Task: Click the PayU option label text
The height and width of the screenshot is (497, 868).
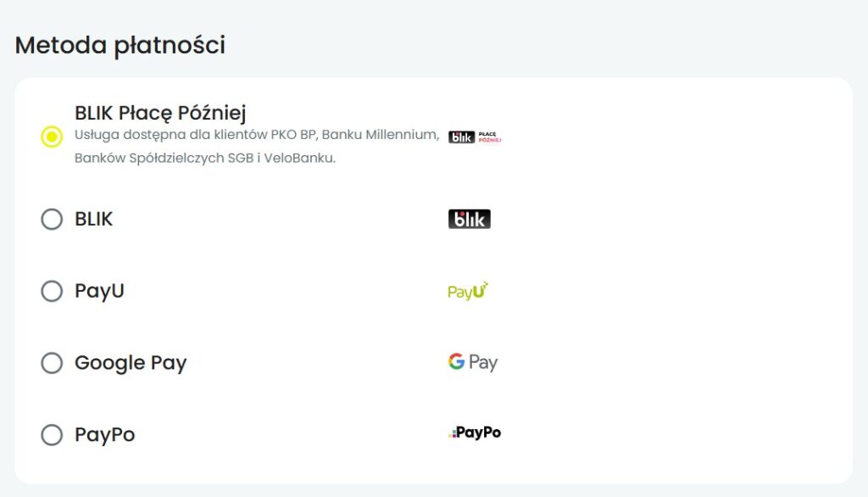Action: tap(99, 291)
